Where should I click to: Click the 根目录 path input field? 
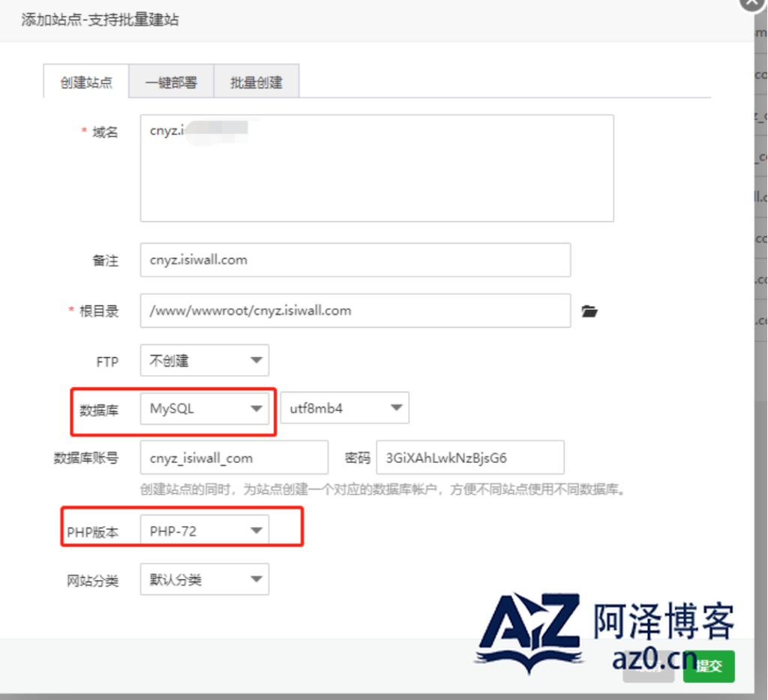pyautogui.click(x=355, y=311)
